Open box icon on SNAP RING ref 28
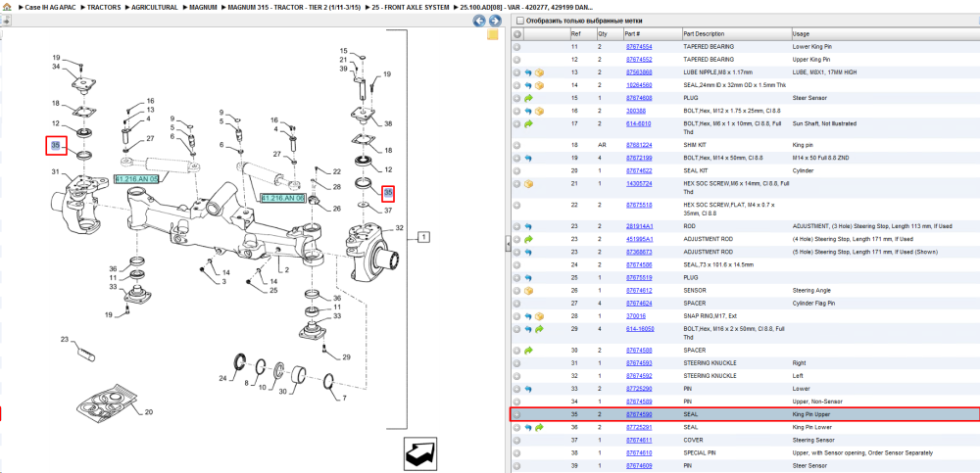 pyautogui.click(x=539, y=316)
